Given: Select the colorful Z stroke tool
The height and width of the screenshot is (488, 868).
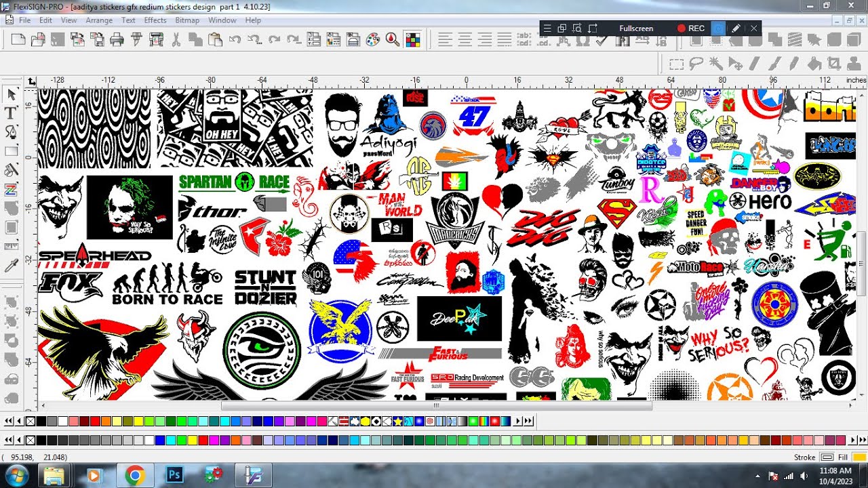Looking at the screenshot, I should click(12, 188).
